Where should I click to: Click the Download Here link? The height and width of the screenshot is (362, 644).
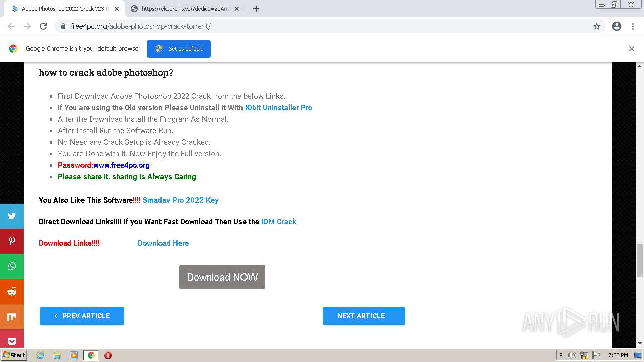(163, 243)
